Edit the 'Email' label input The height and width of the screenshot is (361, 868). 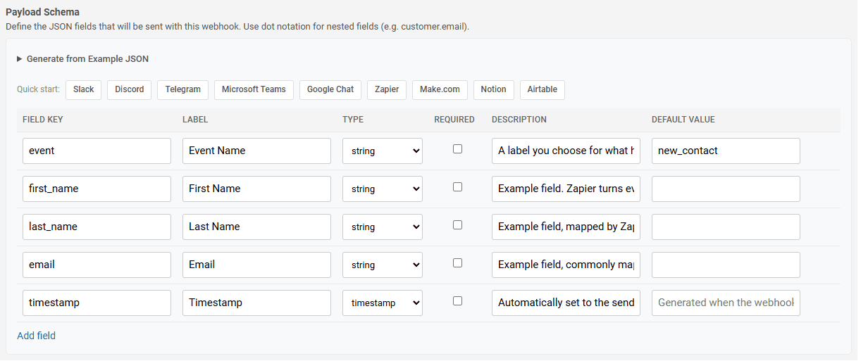click(x=256, y=265)
